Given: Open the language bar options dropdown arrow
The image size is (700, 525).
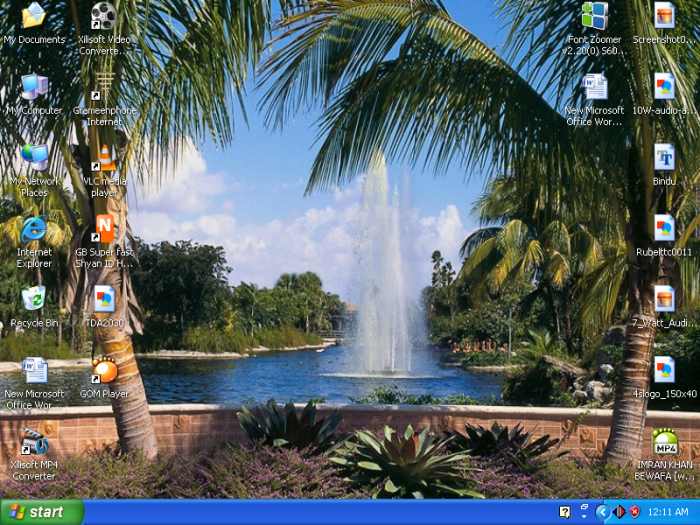Looking at the screenshot, I should click(584, 516).
